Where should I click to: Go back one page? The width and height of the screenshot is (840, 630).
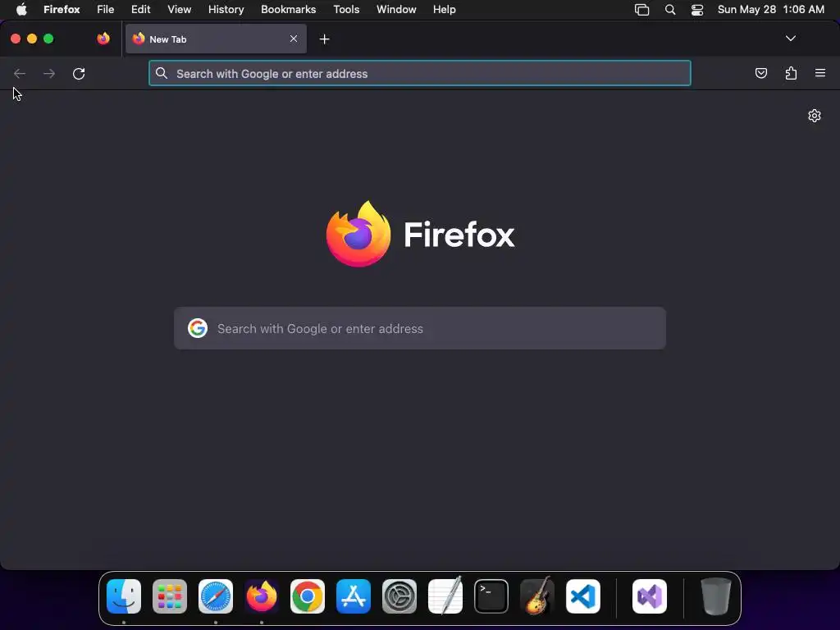(20, 73)
